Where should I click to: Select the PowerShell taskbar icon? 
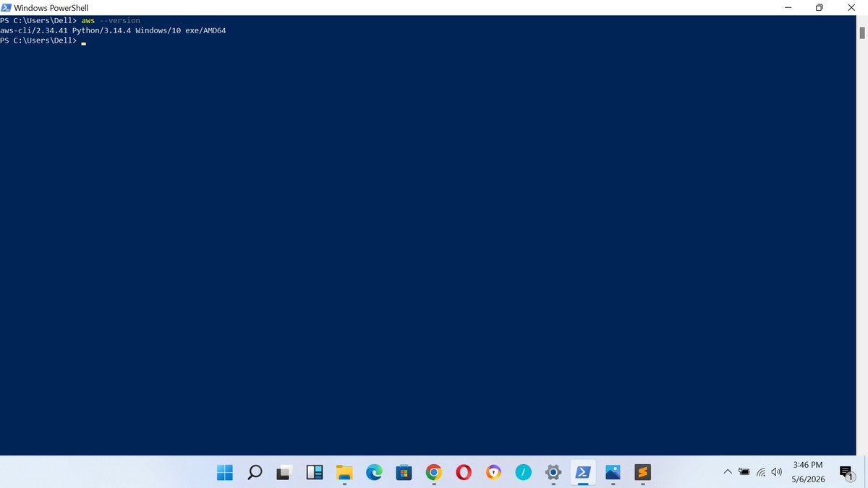click(x=582, y=472)
